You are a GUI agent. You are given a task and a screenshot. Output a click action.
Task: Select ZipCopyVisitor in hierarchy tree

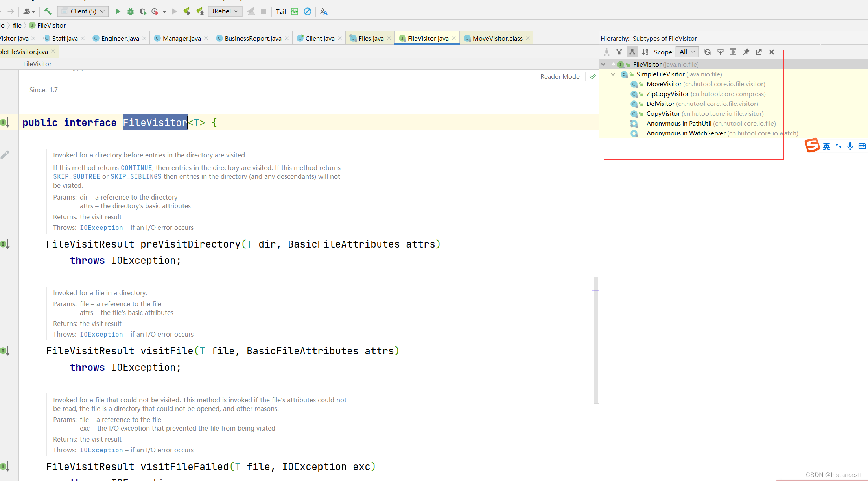point(698,94)
